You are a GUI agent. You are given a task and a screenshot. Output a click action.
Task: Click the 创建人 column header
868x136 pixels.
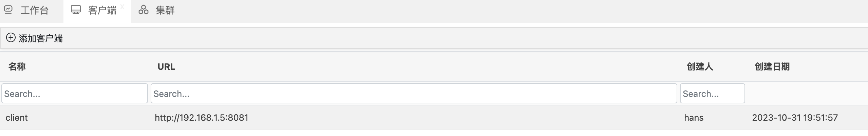pos(700,67)
